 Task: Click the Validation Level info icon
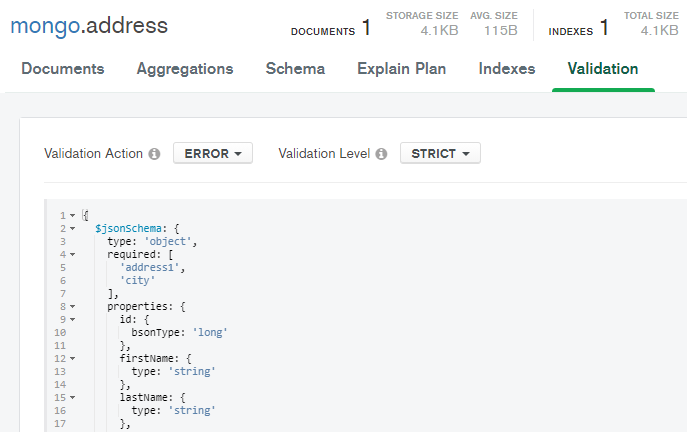(381, 154)
